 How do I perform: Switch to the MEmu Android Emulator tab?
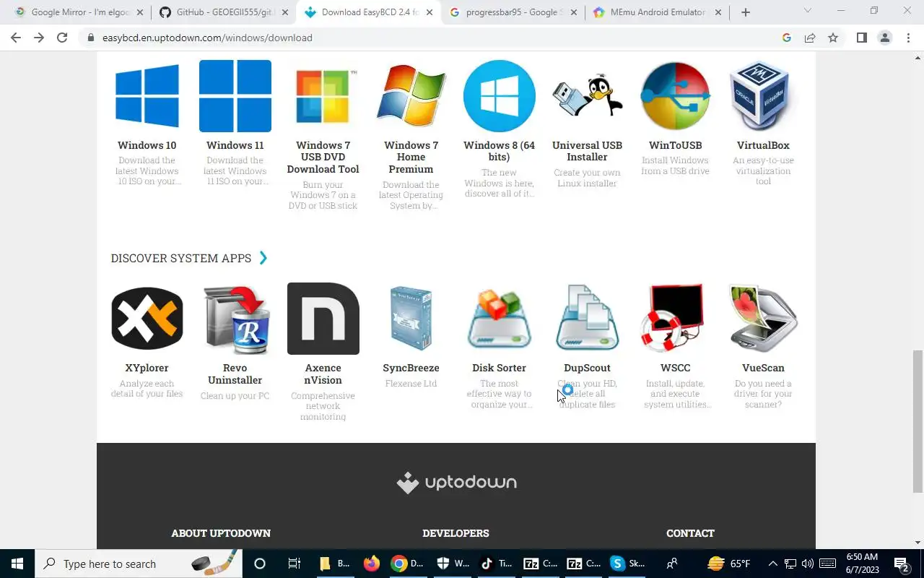656,12
